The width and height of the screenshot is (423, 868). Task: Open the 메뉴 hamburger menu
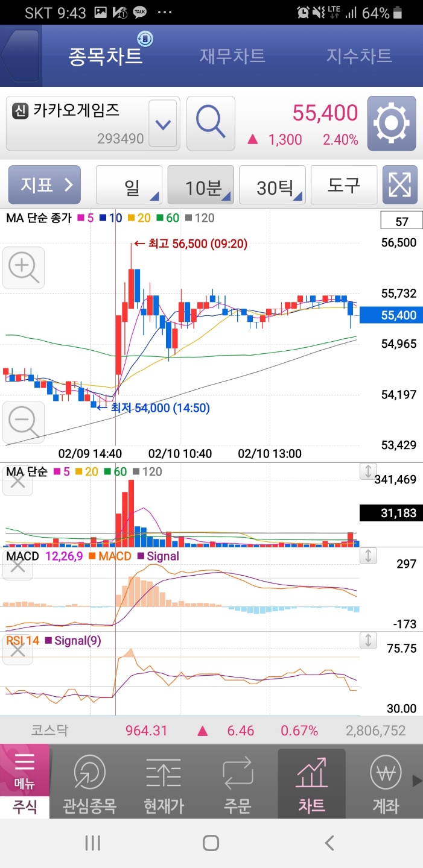click(x=25, y=770)
